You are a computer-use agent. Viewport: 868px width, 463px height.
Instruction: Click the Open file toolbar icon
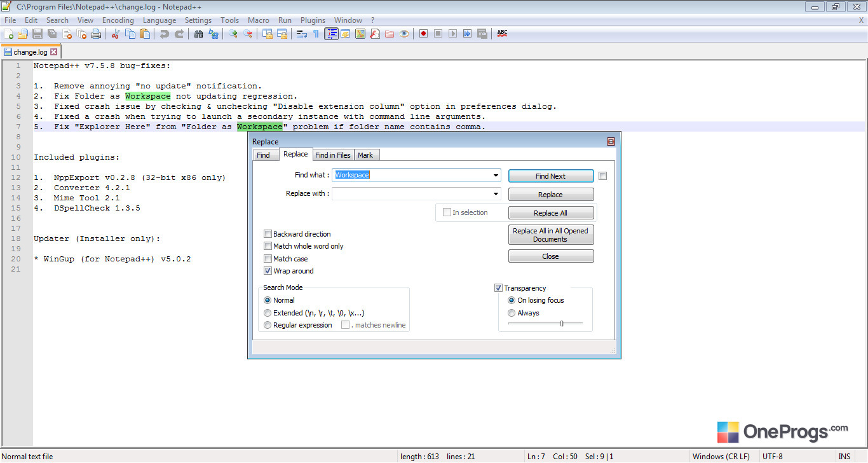point(23,34)
